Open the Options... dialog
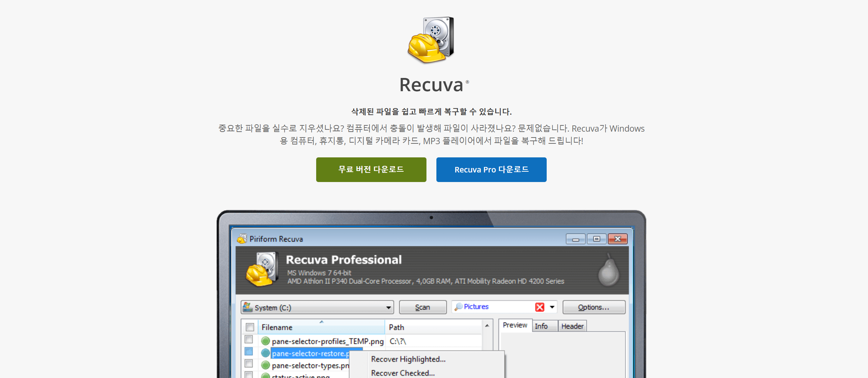Image resolution: width=868 pixels, height=378 pixels. pyautogui.click(x=594, y=307)
